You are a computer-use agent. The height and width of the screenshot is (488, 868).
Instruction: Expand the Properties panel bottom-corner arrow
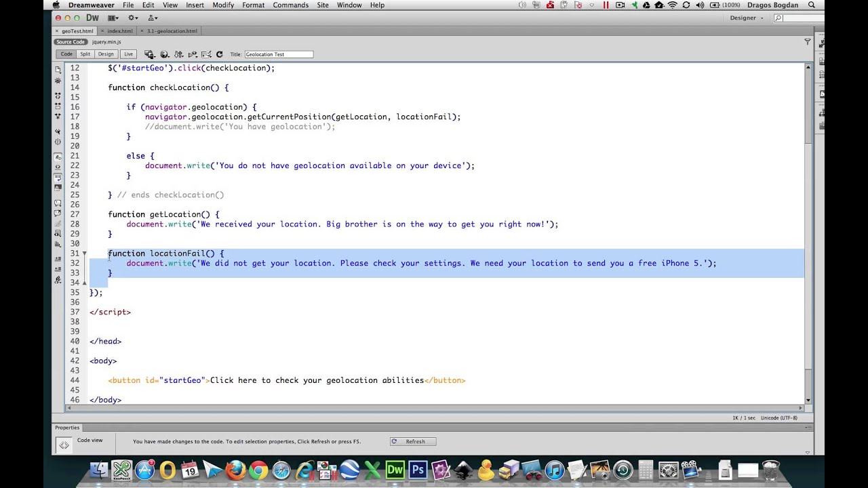tap(807, 452)
